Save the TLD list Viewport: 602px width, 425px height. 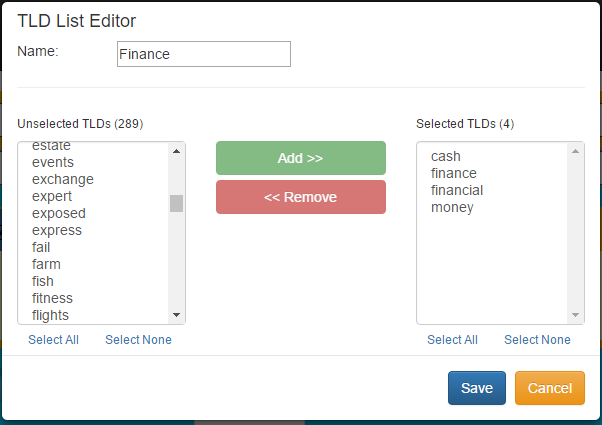pyautogui.click(x=476, y=388)
